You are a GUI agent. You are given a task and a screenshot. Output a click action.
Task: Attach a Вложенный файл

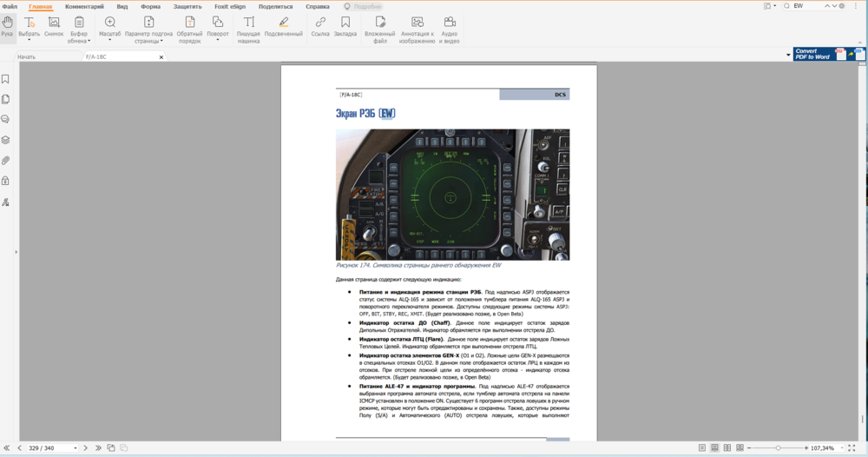click(380, 30)
